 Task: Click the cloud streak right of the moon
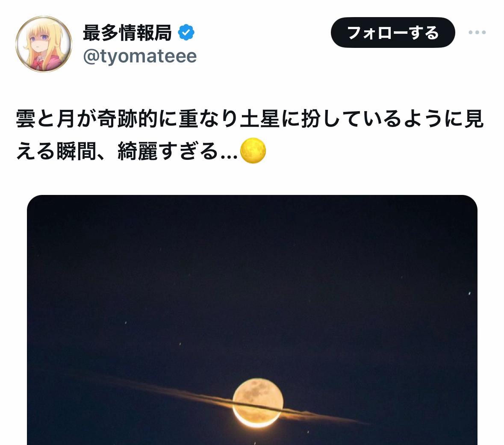tap(324, 416)
